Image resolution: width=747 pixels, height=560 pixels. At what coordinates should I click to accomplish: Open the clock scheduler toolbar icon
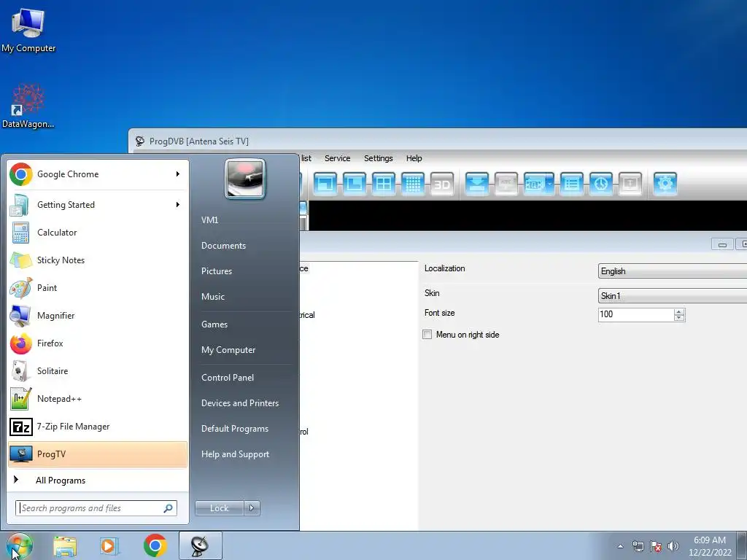pos(601,183)
